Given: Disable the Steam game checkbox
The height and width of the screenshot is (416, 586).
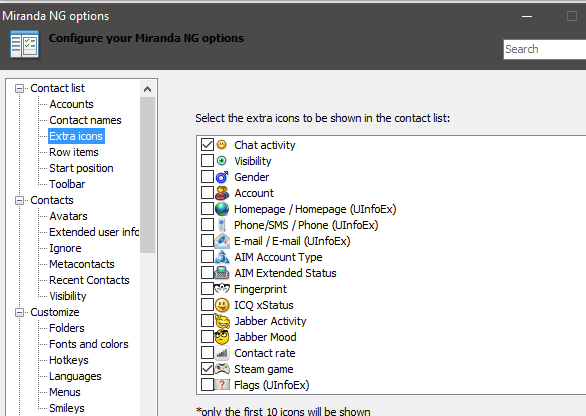Looking at the screenshot, I should [x=207, y=369].
